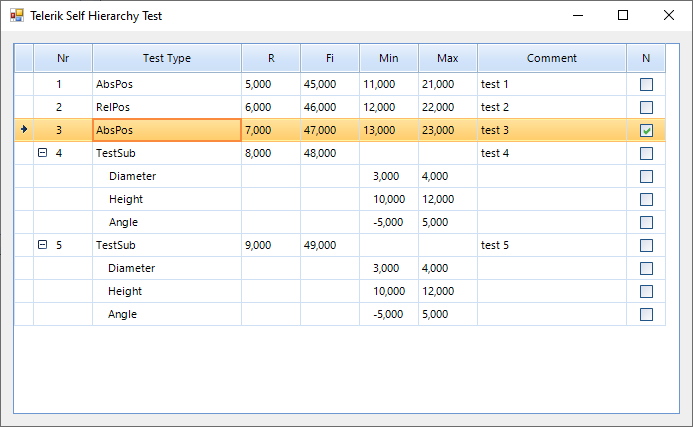Select the Max column header

pos(447,58)
